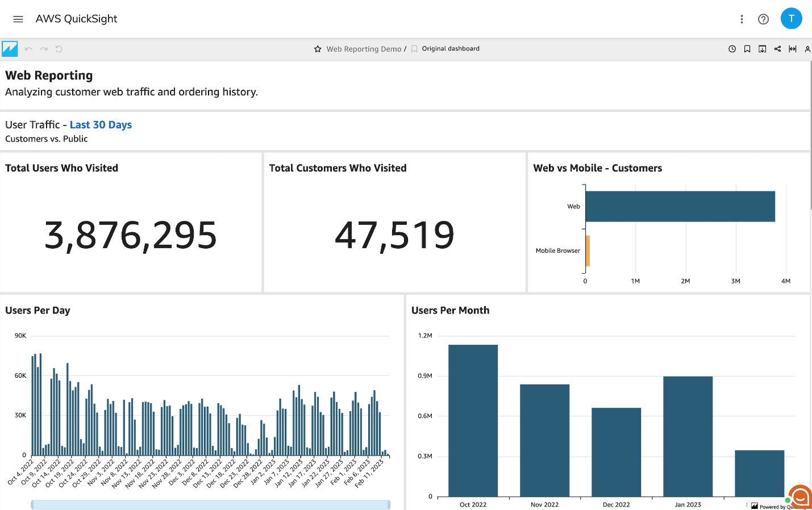Redo the last action
This screenshot has width=812, height=510.
pyautogui.click(x=44, y=49)
